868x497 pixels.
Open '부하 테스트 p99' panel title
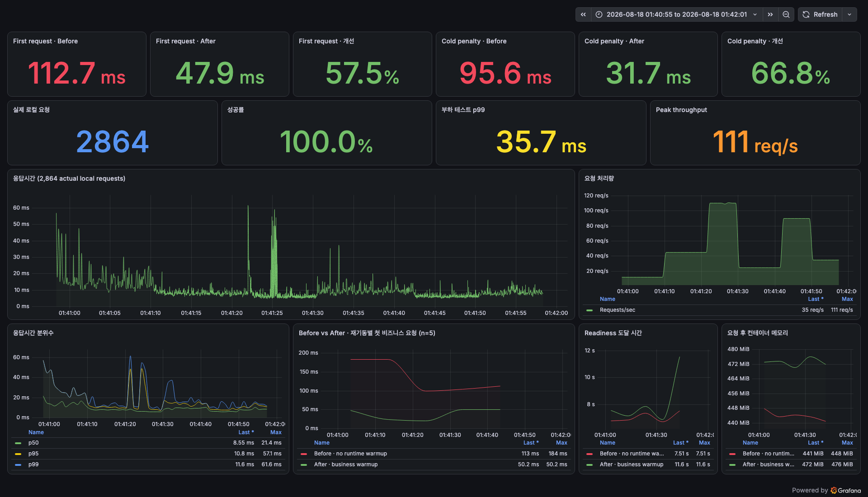[x=463, y=110]
